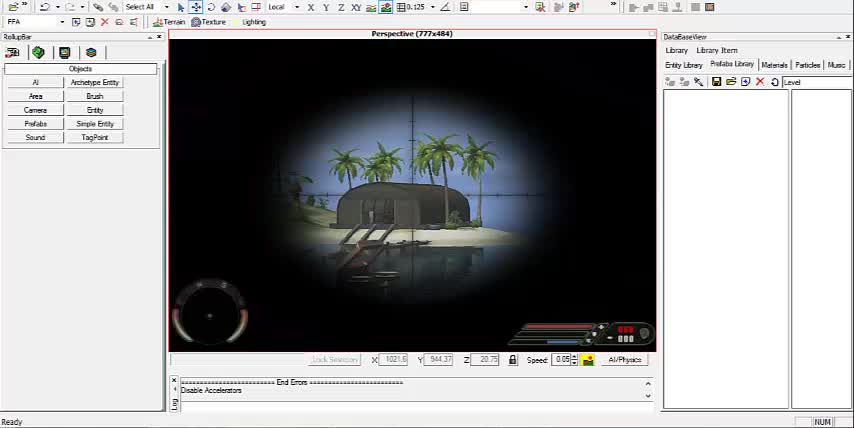The image size is (854, 428).
Task: Click the first mission icon after FFA dropdown
Action: [x=76, y=22]
